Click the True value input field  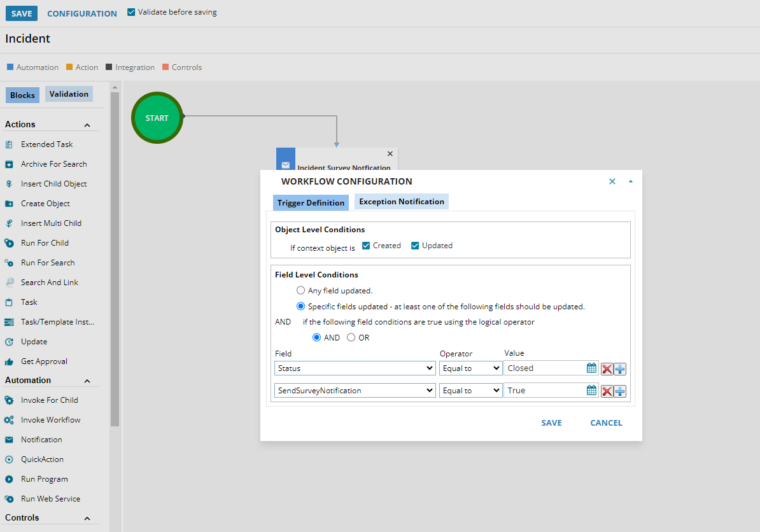point(544,391)
